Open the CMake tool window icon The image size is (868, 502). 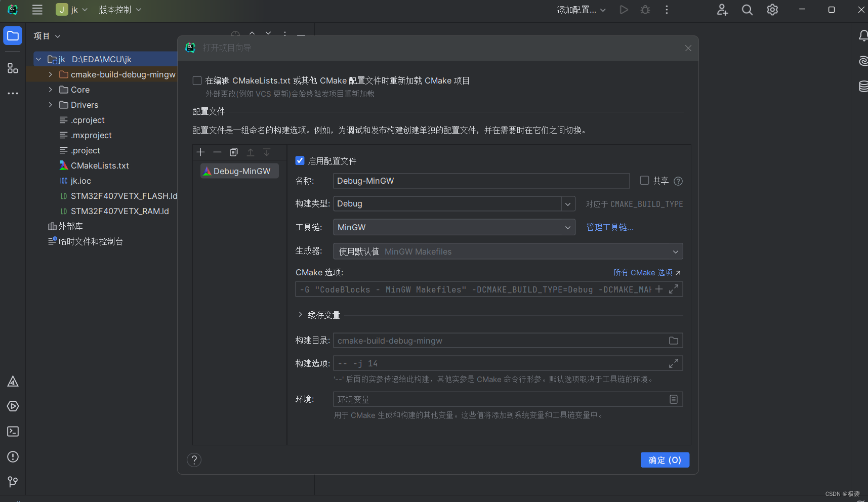13,382
